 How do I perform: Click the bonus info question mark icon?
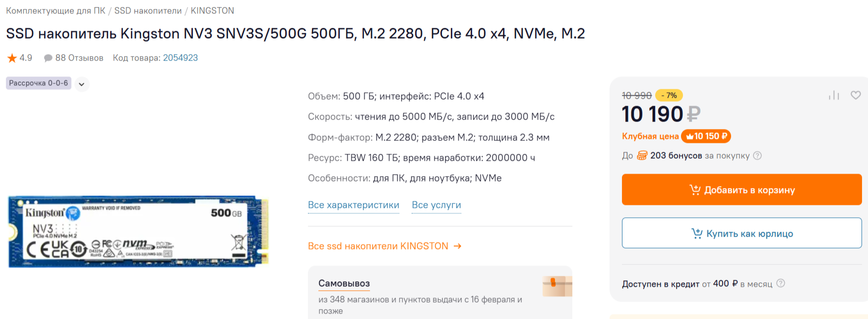(x=757, y=156)
